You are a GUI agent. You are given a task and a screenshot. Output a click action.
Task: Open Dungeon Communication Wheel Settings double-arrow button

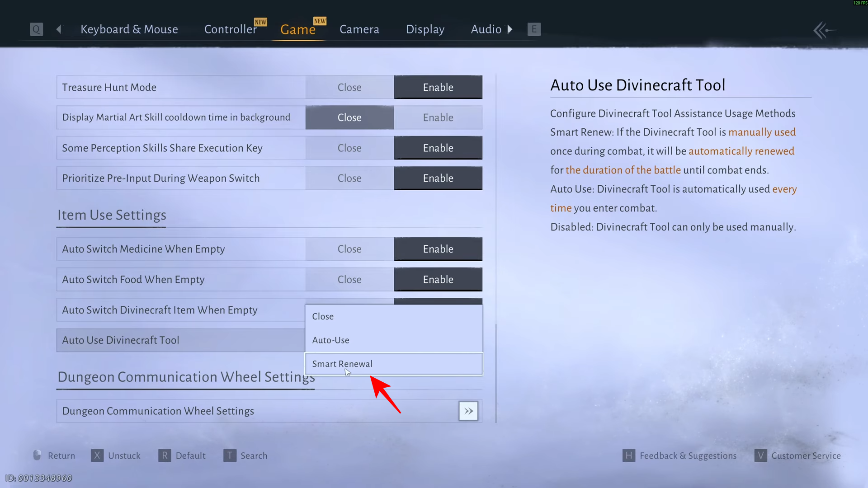[468, 411]
